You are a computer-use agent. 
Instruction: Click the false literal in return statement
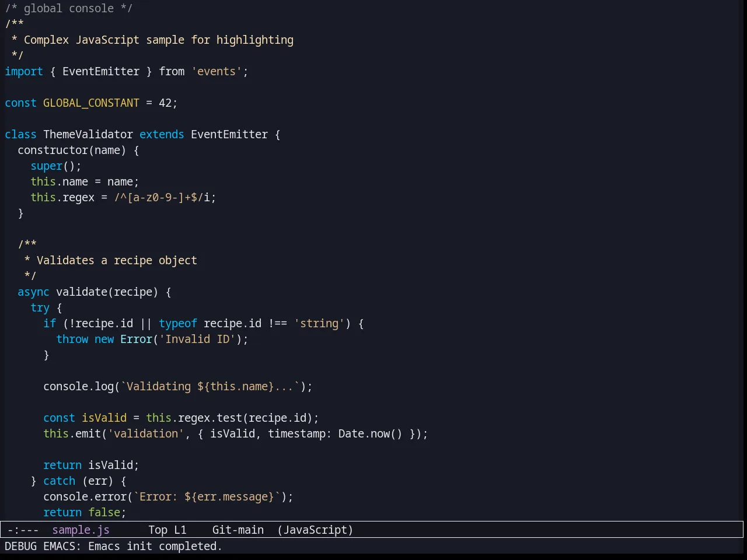click(x=104, y=512)
